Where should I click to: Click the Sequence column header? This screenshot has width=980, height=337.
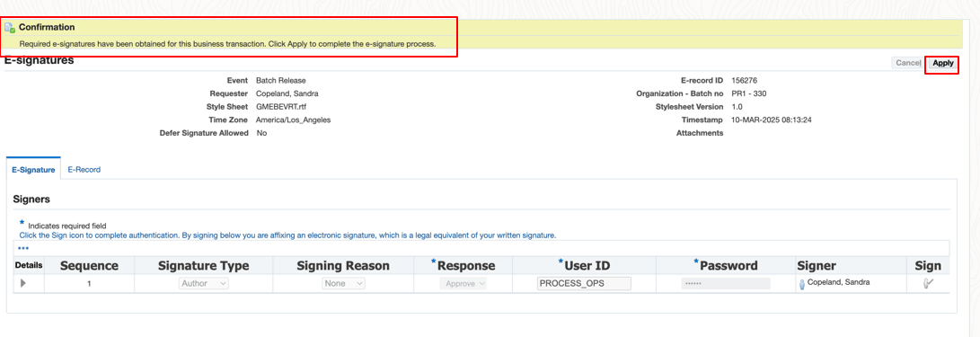click(x=89, y=266)
